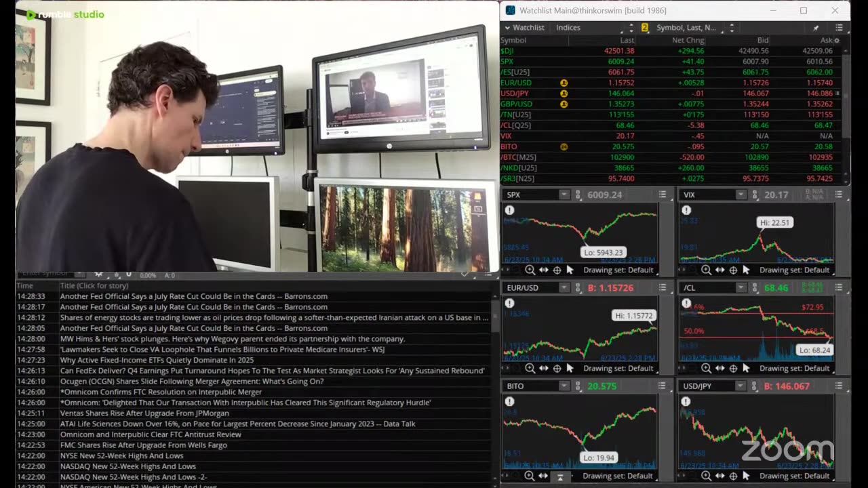Viewport: 868px width, 488px height.
Task: Click alert exclamation icon on SPX chart
Action: 509,210
